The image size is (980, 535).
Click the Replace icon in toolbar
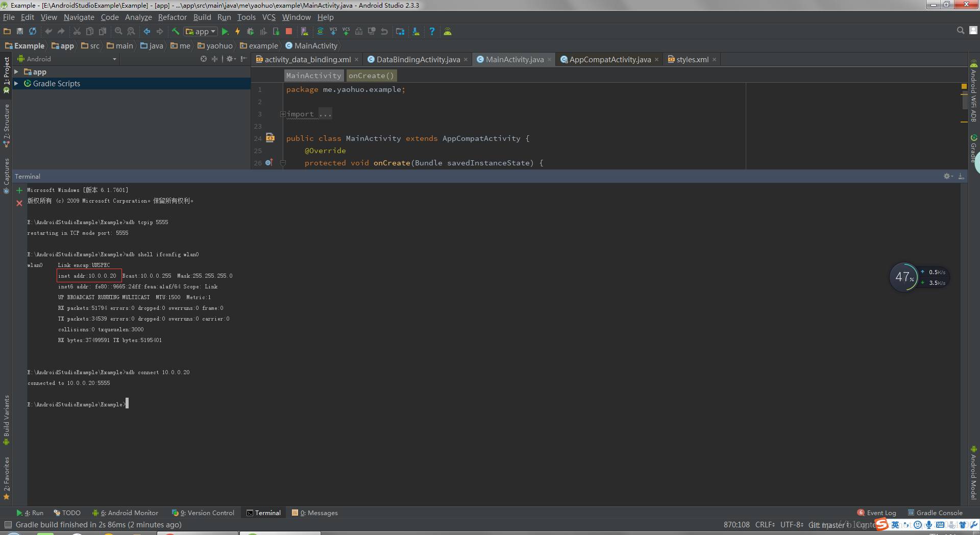131,32
